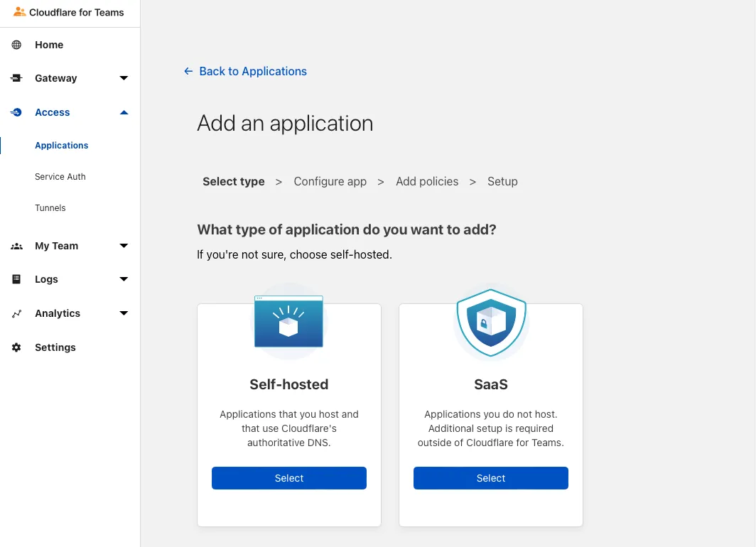This screenshot has height=547, width=756.
Task: Click the Cloudflare for Teams logo
Action: tap(69, 12)
